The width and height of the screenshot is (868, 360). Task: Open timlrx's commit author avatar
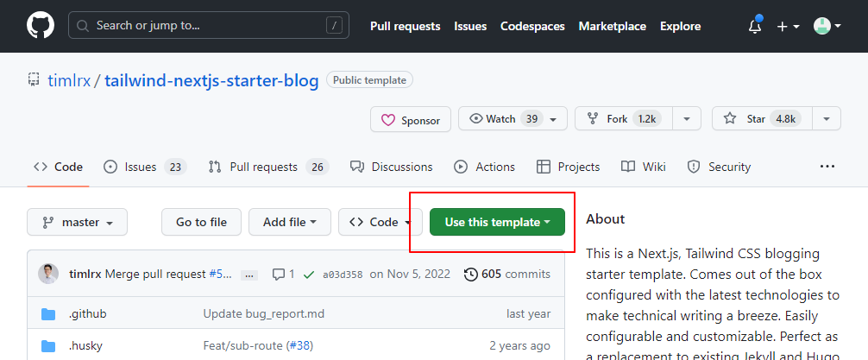pyautogui.click(x=48, y=275)
